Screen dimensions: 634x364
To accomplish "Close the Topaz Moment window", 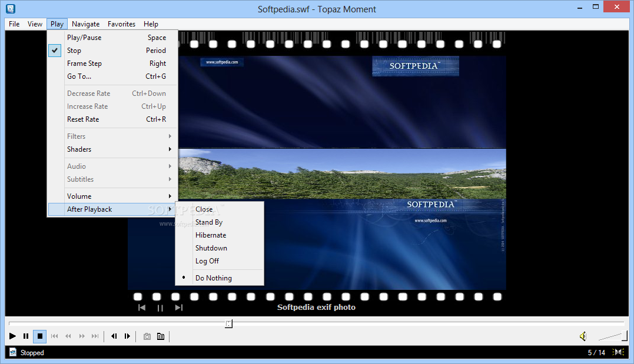I will (x=616, y=6).
